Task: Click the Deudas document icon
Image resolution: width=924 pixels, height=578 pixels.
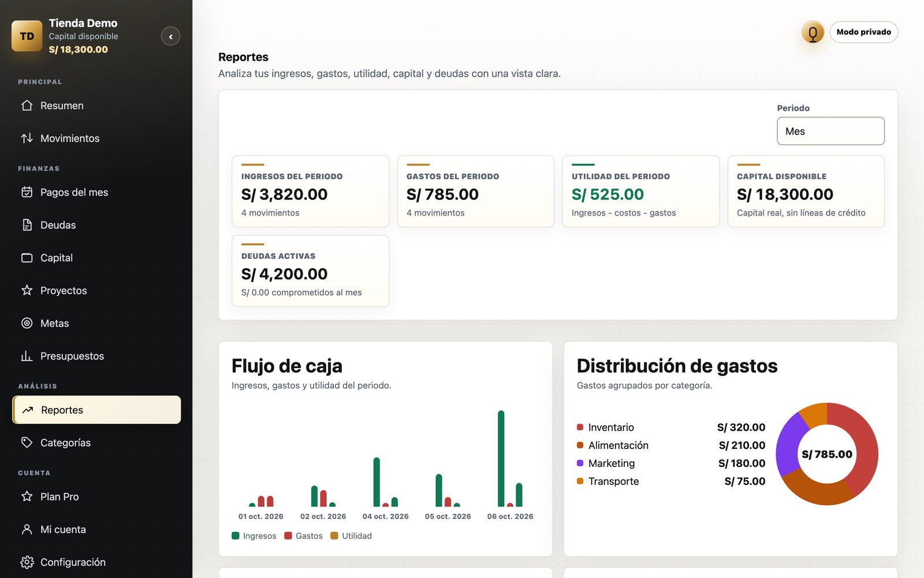Action: (27, 225)
